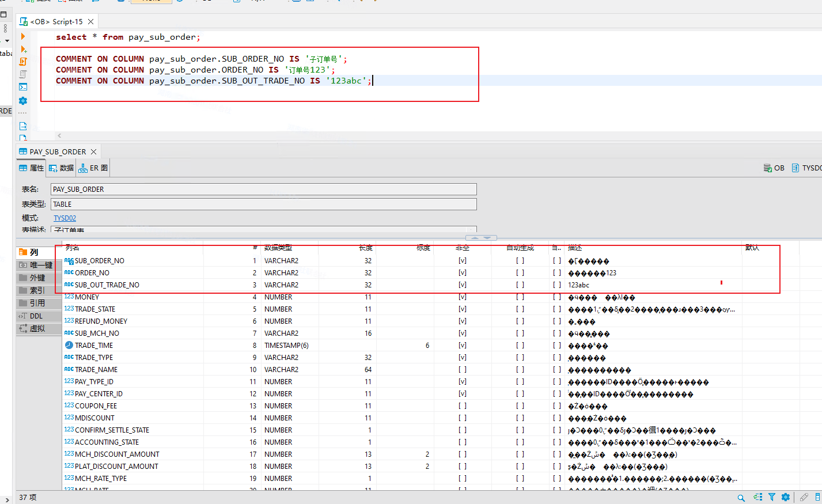Select the 引用 side tab
The image size is (822, 504).
pyautogui.click(x=39, y=303)
